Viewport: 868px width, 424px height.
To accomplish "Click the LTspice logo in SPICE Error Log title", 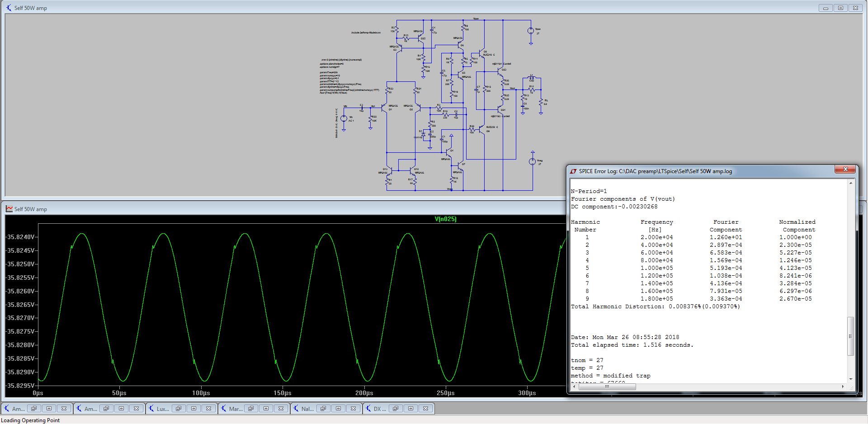I will pyautogui.click(x=574, y=171).
